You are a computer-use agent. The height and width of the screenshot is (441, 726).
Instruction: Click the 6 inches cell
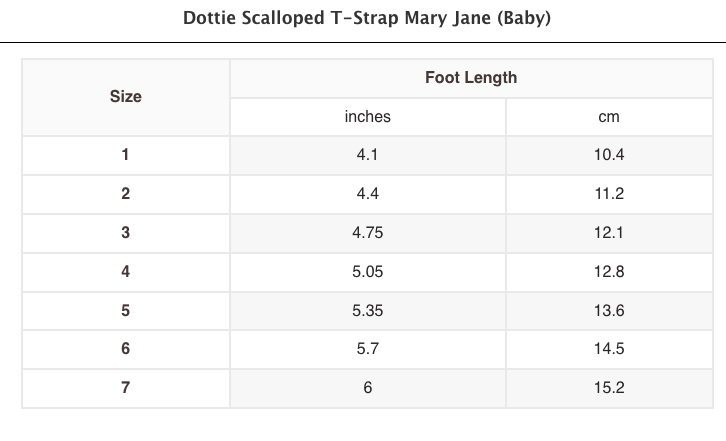pos(367,388)
